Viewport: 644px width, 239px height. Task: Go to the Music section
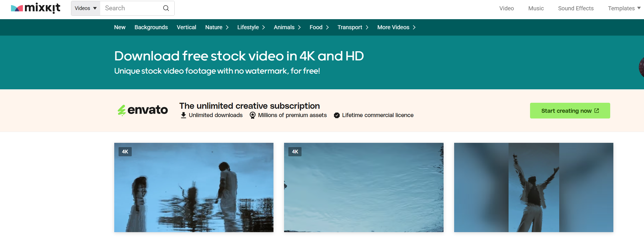pos(536,8)
